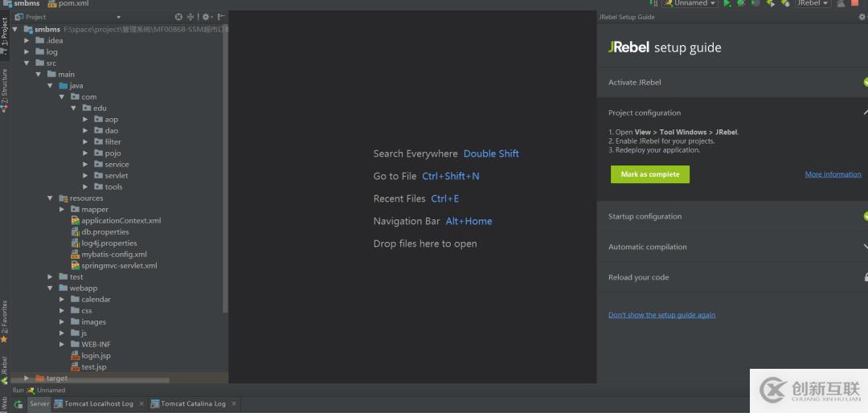Screen dimensions: 868x413
Task: Click Debug with JRebel icon
Action: point(784,3)
